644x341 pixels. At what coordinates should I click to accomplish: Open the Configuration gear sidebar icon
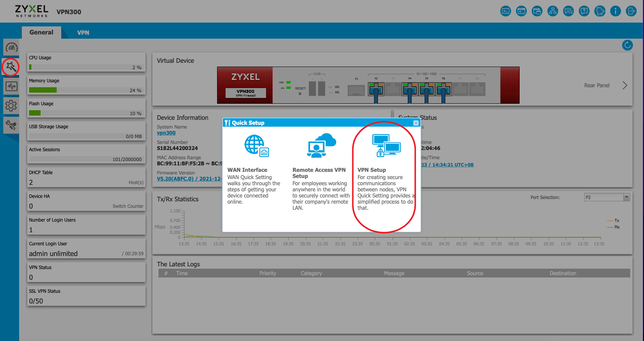[x=11, y=106]
